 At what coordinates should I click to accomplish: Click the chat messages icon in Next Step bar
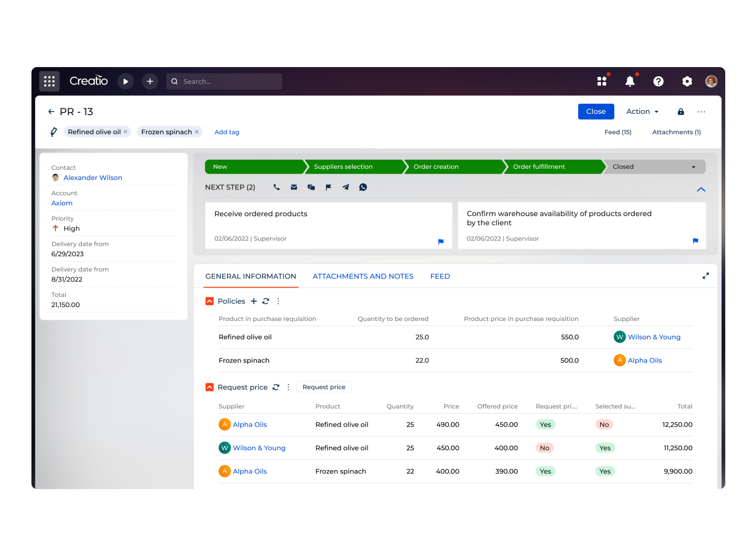tap(311, 187)
